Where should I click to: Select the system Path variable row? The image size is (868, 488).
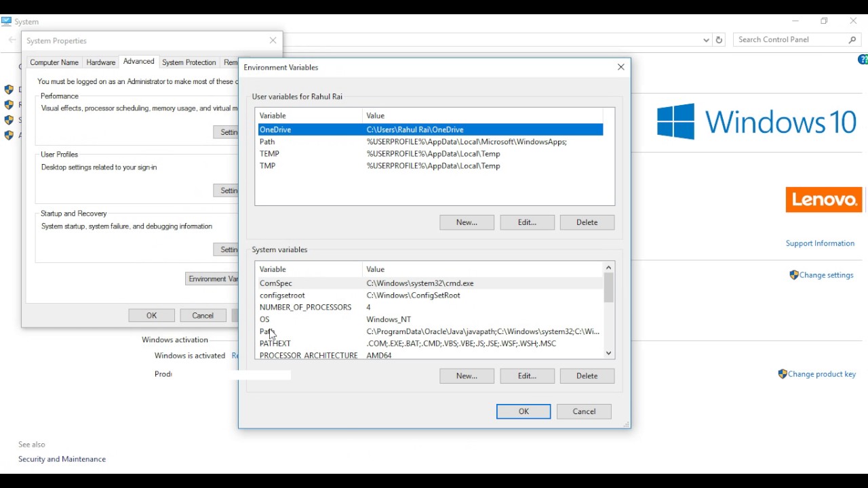pos(430,331)
